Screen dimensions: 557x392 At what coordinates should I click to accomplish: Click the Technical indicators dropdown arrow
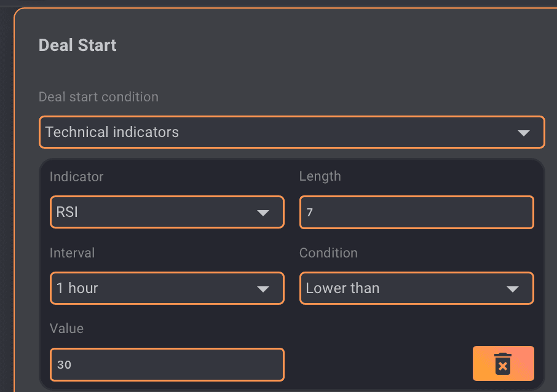(x=523, y=133)
